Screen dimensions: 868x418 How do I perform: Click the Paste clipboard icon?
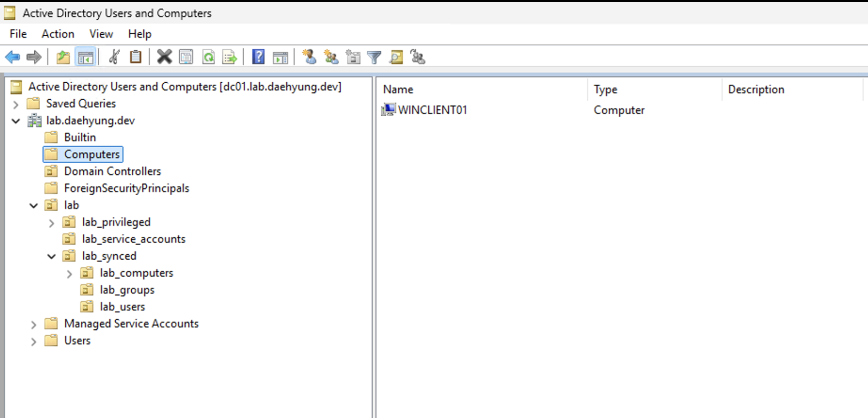[136, 57]
